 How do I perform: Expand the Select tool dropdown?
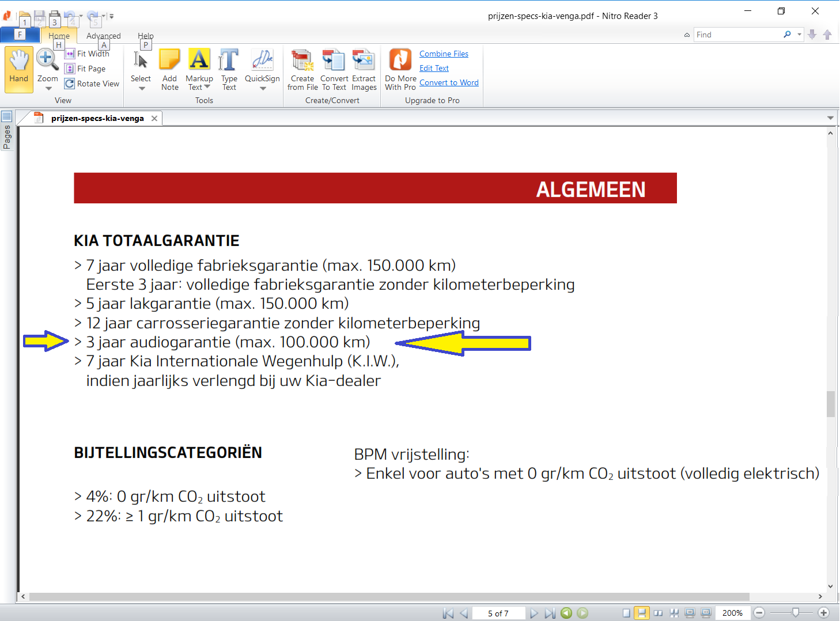tap(142, 89)
